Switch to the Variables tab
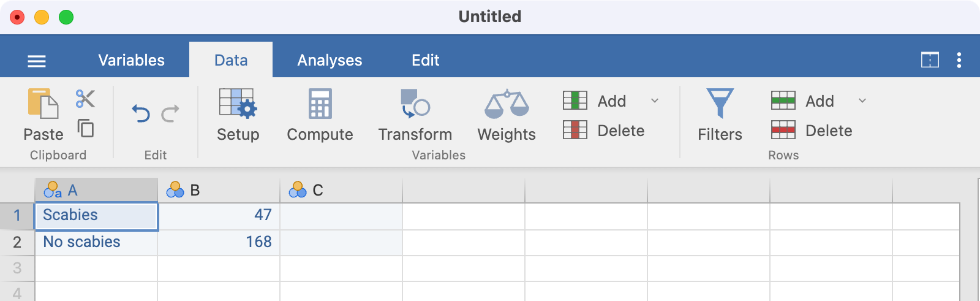980x301 pixels. [131, 60]
